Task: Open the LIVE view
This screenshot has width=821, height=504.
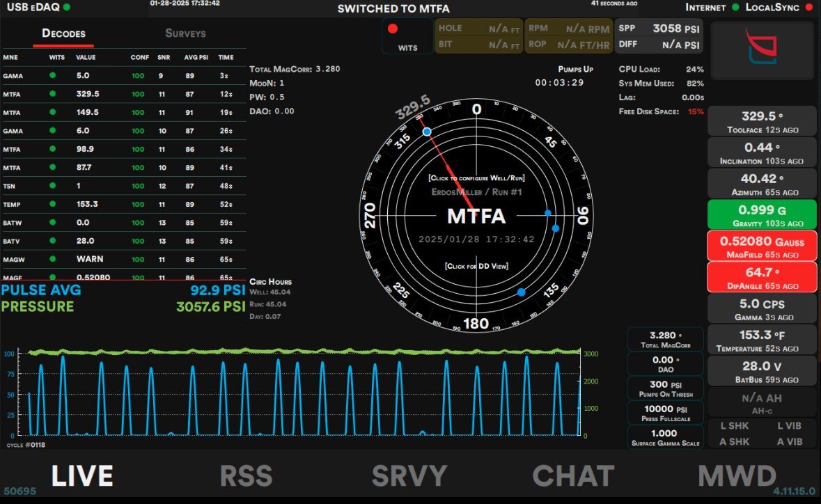Action: point(82,475)
